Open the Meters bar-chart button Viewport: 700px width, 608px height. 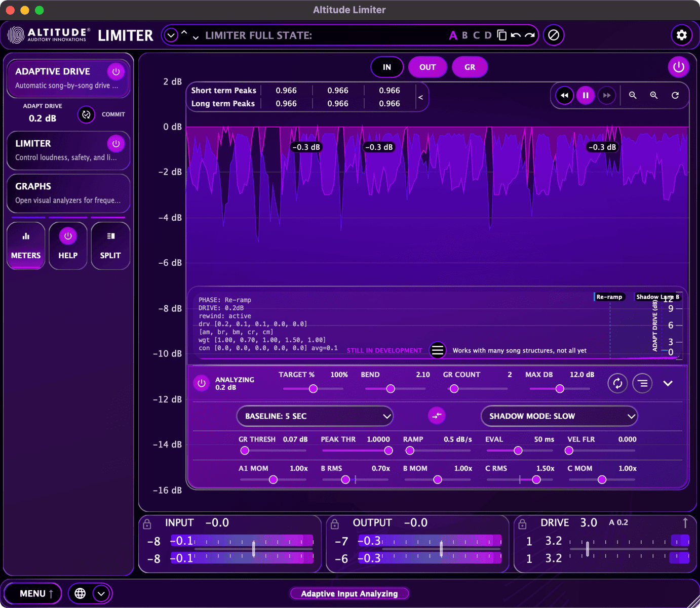26,246
